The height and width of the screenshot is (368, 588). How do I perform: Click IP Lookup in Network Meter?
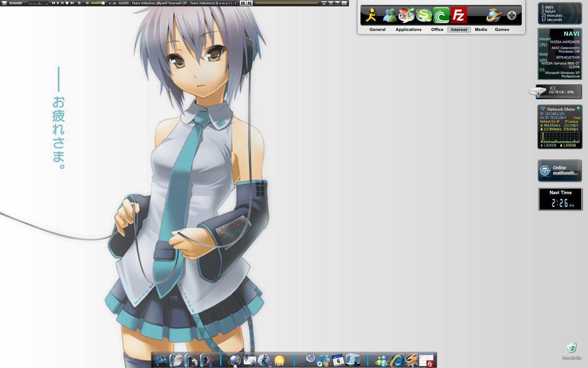(572, 122)
